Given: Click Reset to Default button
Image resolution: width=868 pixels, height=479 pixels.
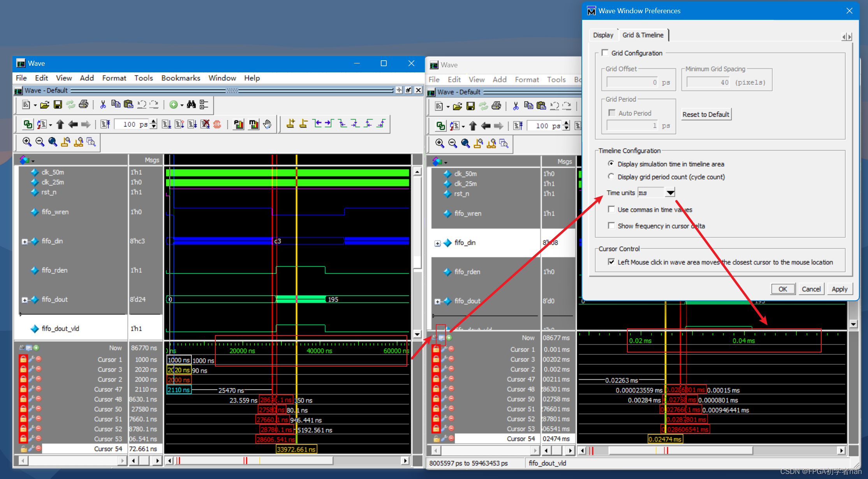Looking at the screenshot, I should (x=706, y=114).
